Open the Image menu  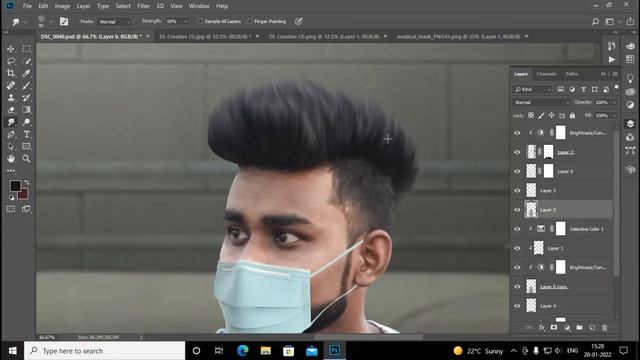62,6
